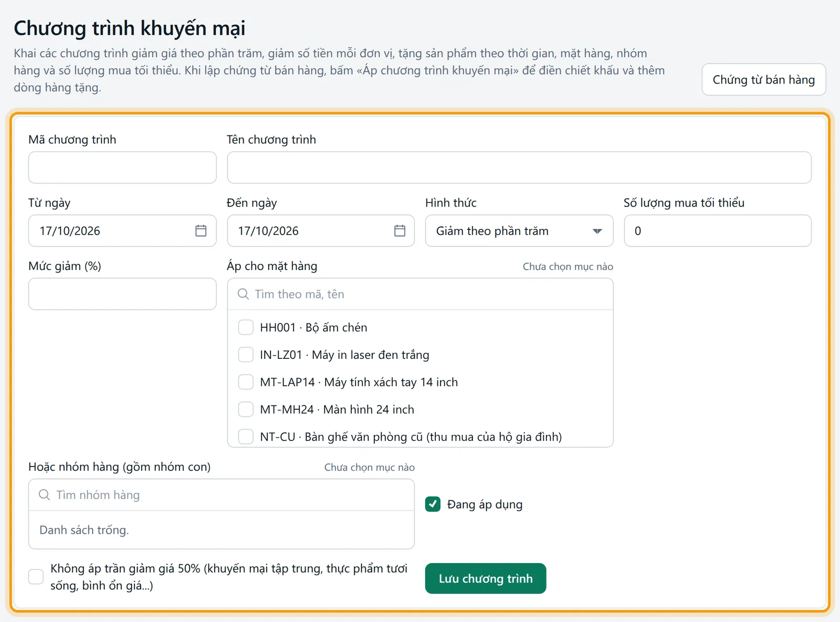Open the Từ ngày calendar picker icon

point(201,231)
